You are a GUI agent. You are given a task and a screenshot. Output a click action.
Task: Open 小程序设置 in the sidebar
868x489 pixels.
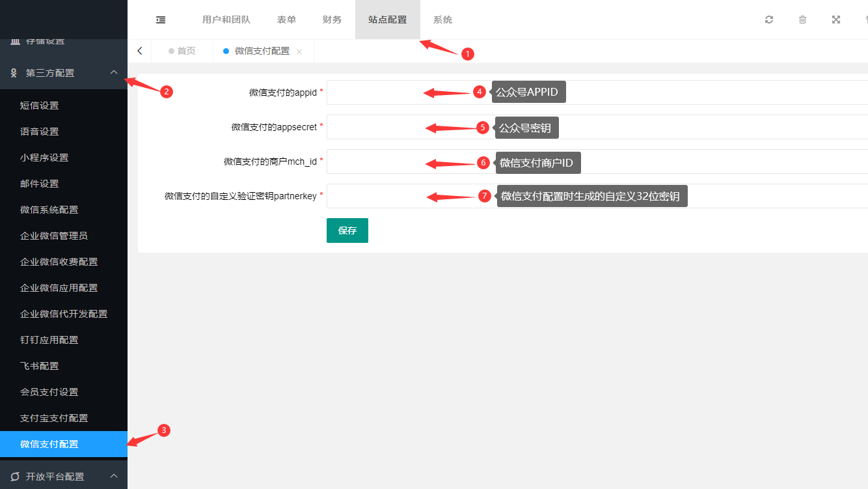tap(44, 158)
